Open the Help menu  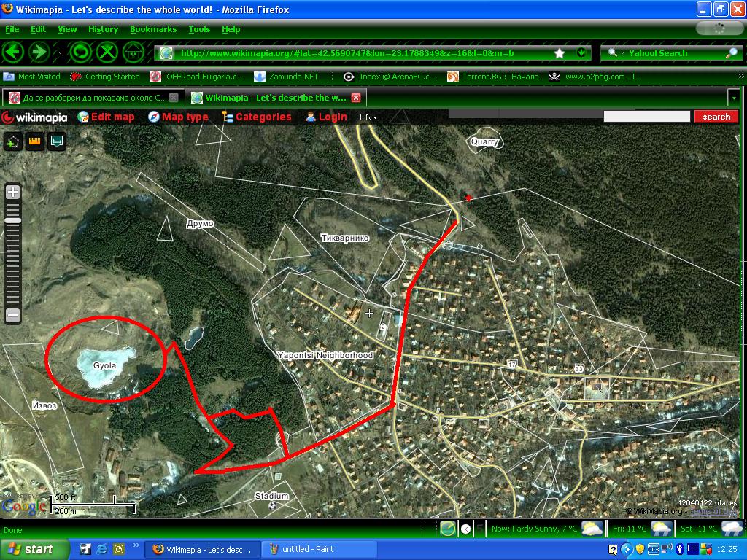point(231,29)
